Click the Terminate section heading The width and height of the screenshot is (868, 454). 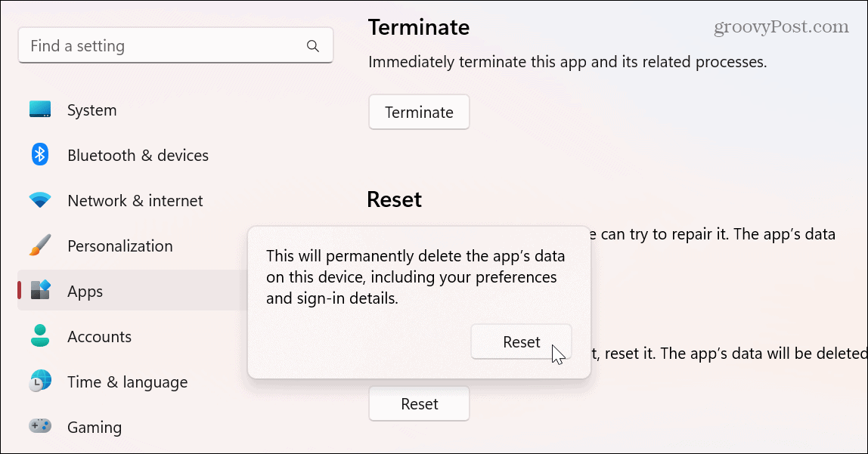419,27
